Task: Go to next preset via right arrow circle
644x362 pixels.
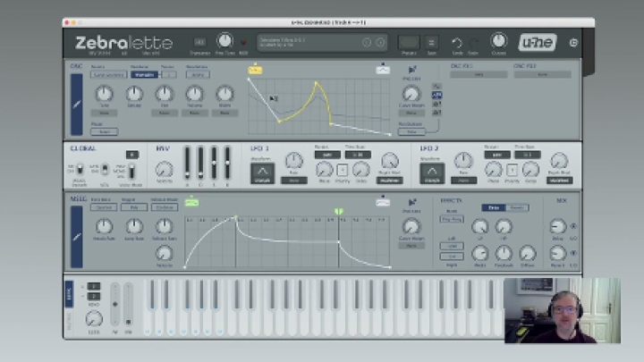Action: pos(380,42)
